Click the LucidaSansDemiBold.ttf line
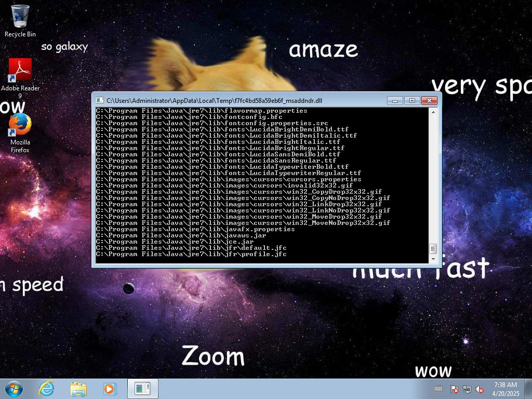The width and height of the screenshot is (532, 399). (218, 154)
